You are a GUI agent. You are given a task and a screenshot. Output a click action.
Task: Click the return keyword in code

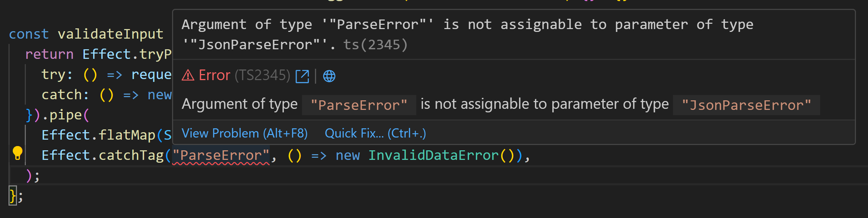pos(49,55)
